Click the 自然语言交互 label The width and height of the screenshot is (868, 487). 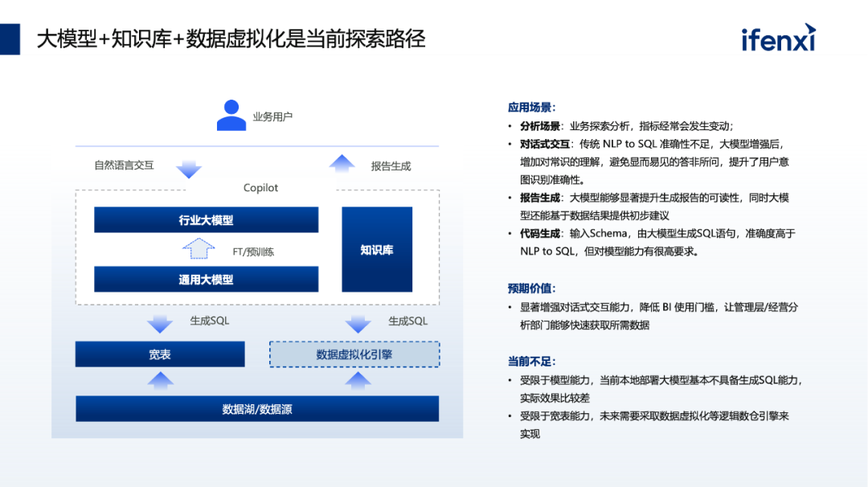[x=124, y=165]
